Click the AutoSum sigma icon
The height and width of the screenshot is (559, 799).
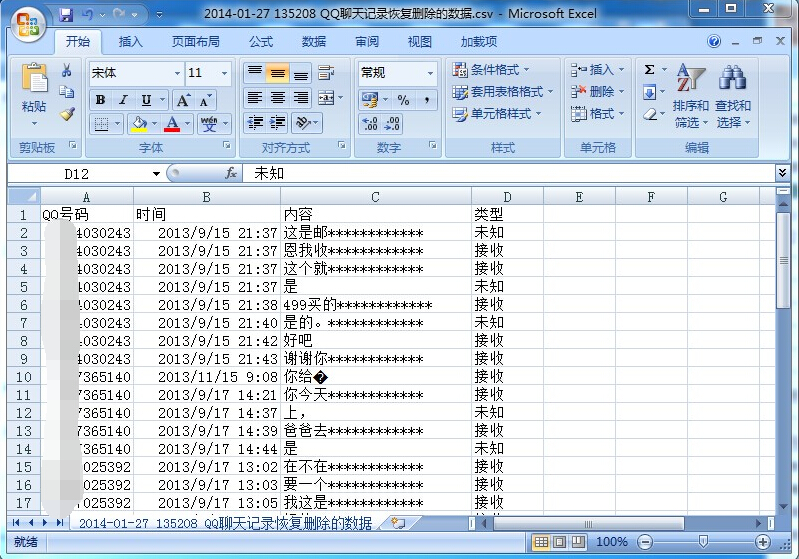click(649, 69)
